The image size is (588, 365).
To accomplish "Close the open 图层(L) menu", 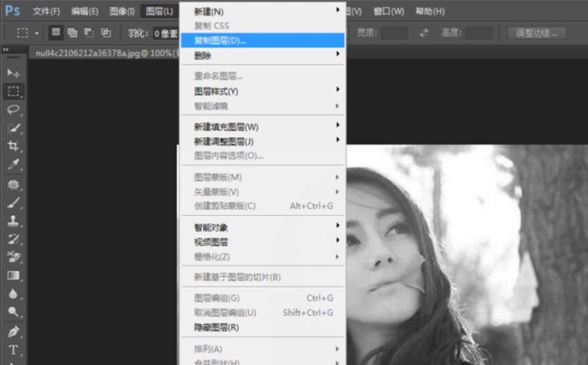I will [160, 11].
